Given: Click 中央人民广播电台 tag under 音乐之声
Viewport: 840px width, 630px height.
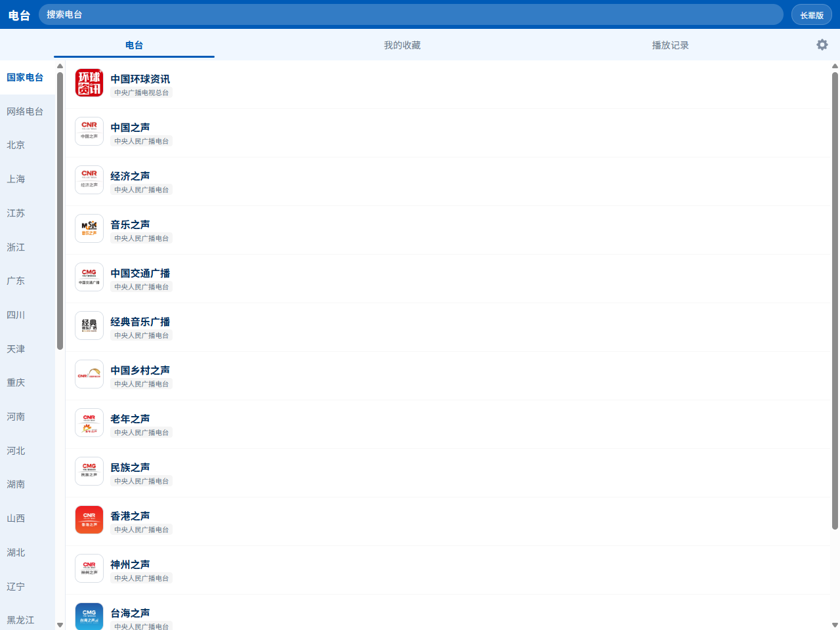Looking at the screenshot, I should [x=141, y=238].
